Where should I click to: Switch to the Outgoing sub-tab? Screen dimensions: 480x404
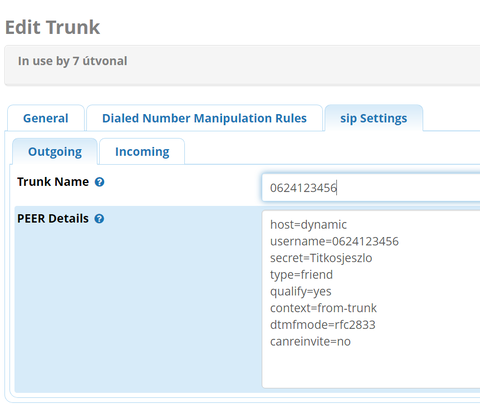tap(55, 152)
